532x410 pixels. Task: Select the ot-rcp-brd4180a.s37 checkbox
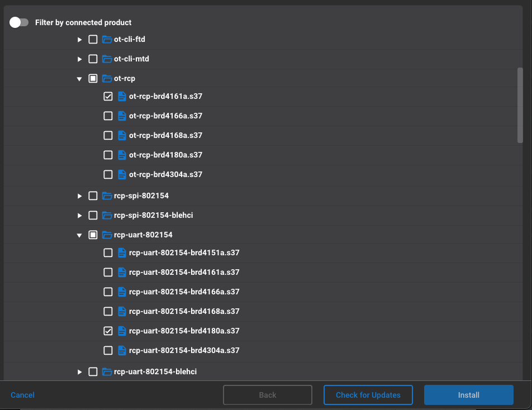(x=108, y=155)
